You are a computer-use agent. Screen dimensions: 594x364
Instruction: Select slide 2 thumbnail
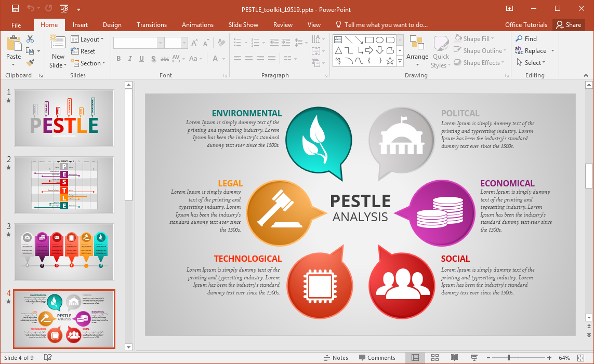(64, 185)
